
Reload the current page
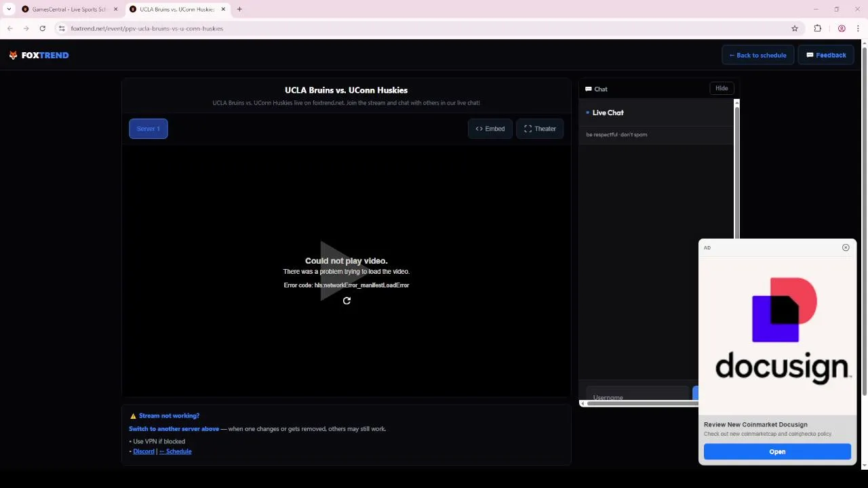[42, 28]
